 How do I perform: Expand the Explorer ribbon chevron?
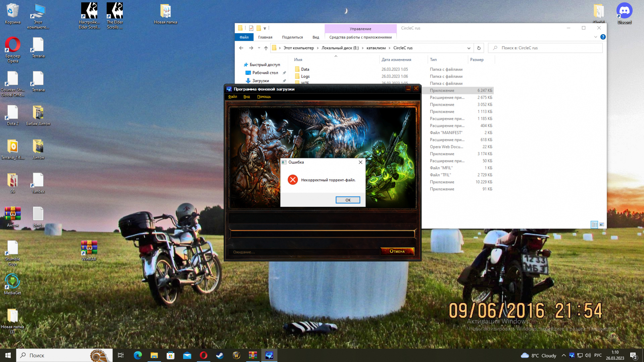tap(596, 37)
